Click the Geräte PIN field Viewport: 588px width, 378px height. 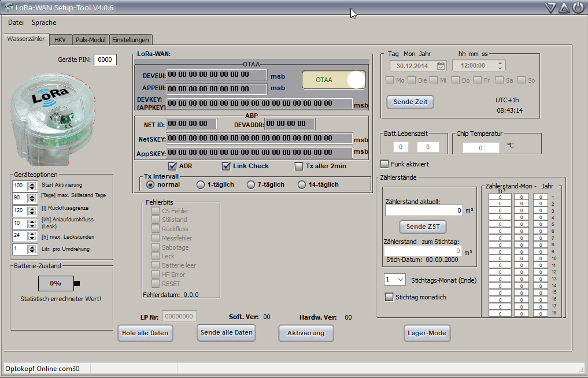[x=105, y=60]
